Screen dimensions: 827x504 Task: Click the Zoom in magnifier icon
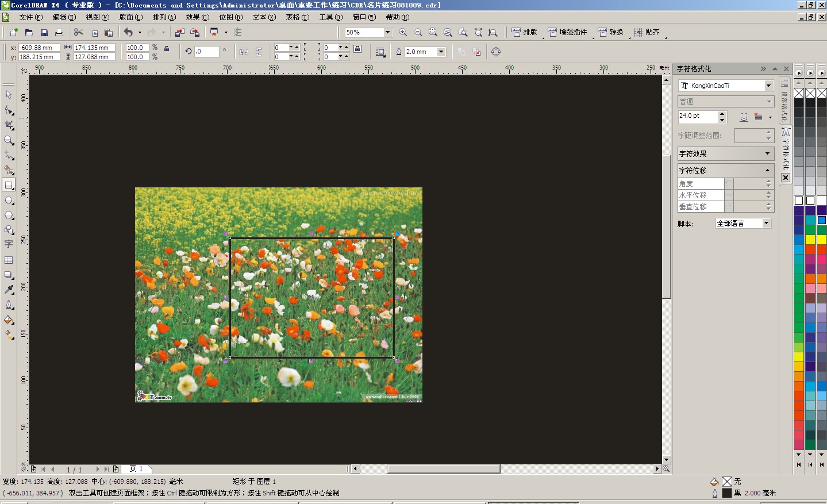[403, 33]
